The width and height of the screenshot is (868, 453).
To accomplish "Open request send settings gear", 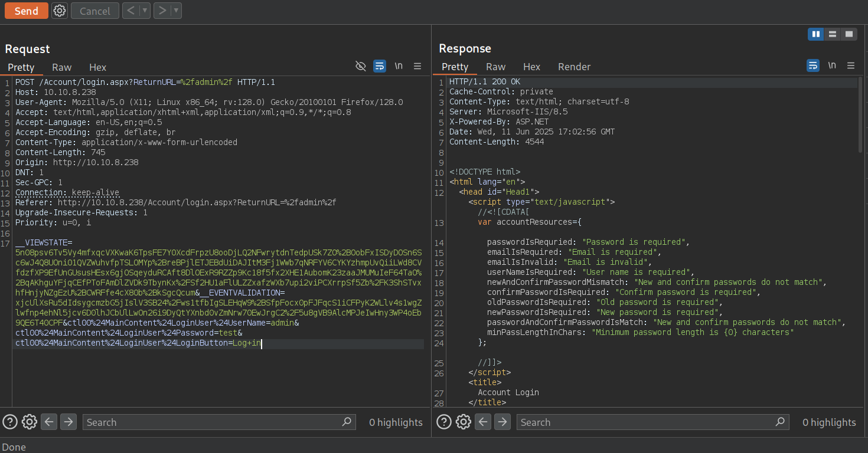I will 60,11.
